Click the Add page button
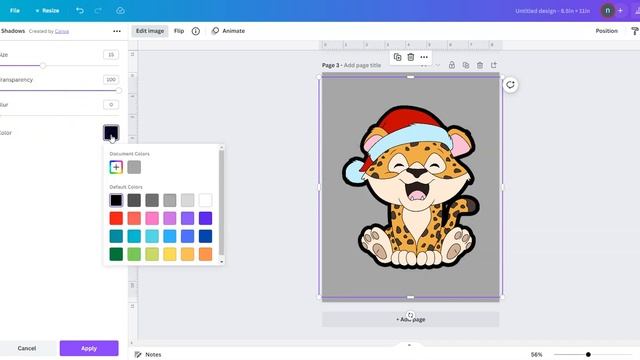The width and height of the screenshot is (640, 360). click(411, 319)
